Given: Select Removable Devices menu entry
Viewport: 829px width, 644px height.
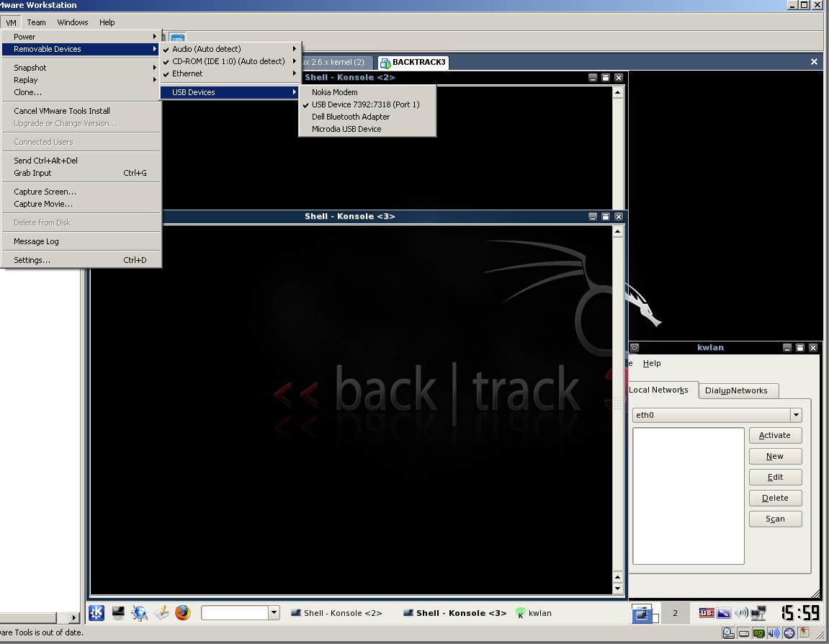Looking at the screenshot, I should pos(81,49).
